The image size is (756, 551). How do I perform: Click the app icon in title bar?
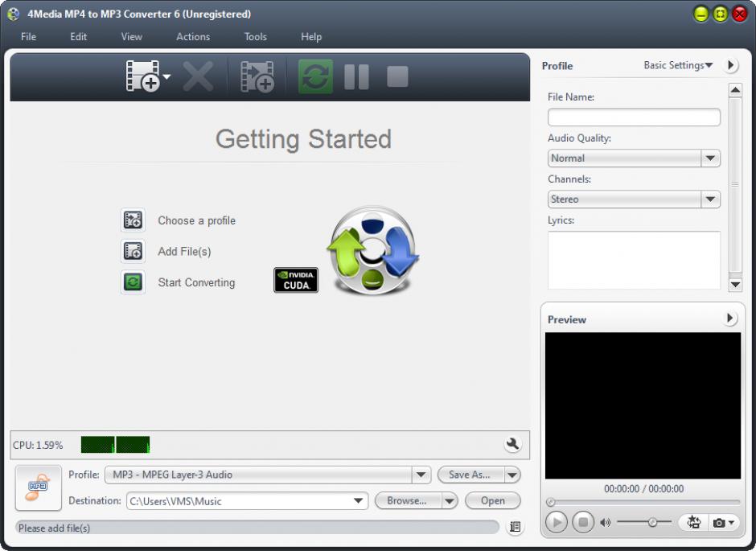[x=14, y=14]
